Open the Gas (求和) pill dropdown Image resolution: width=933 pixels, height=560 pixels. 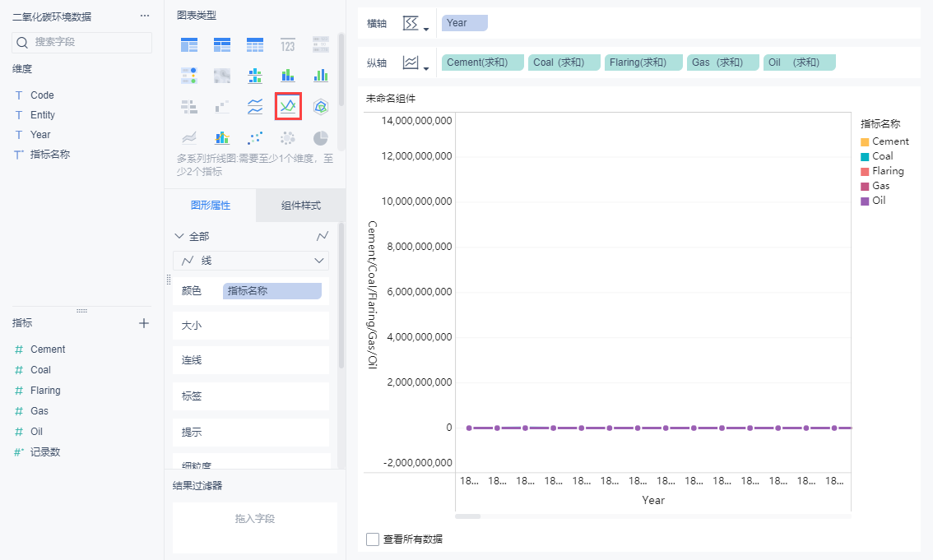[723, 62]
